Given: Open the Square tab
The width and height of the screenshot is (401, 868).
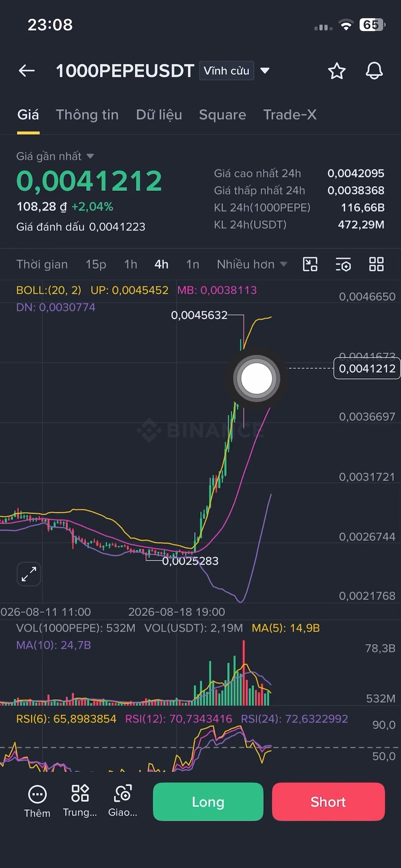Looking at the screenshot, I should tap(223, 115).
